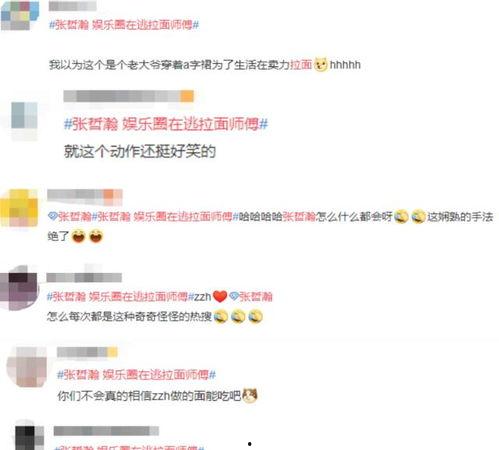Viewport: 499px width, 450px height.
Task: Click the dark avatar of the bottom comment
Action: tap(29, 436)
